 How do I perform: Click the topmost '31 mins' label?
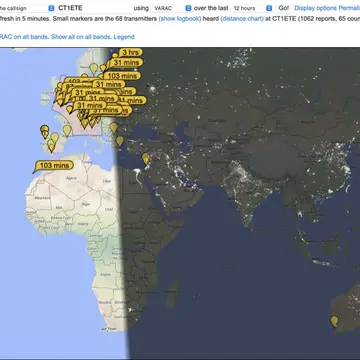point(127,62)
